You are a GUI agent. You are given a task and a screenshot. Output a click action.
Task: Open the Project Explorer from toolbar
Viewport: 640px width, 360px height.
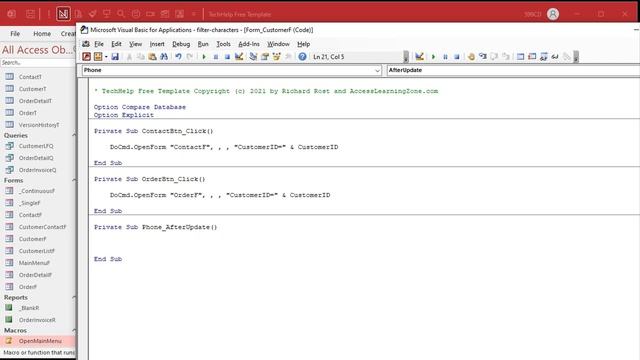coord(253,57)
